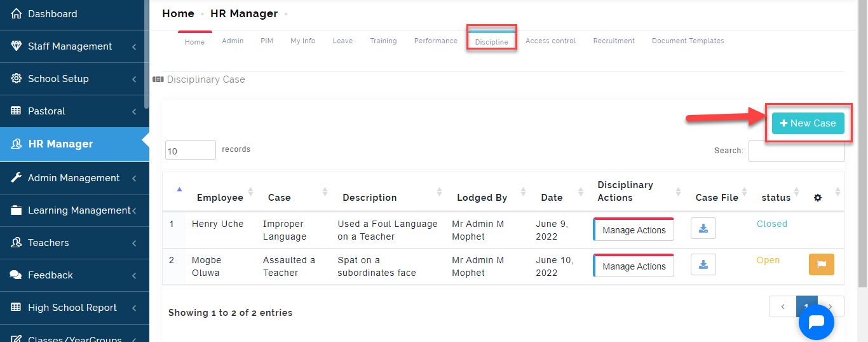The width and height of the screenshot is (868, 342).
Task: Expand High School Report submenu arrow
Action: click(134, 308)
